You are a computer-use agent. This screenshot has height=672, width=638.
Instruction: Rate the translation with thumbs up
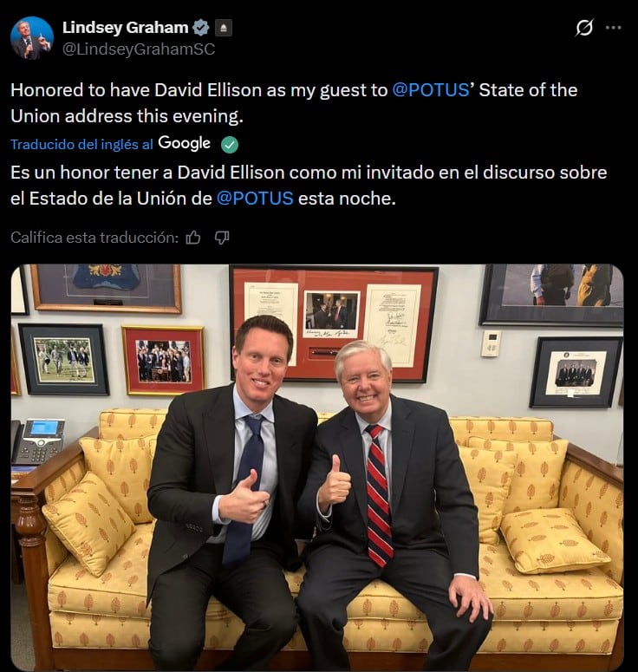193,238
